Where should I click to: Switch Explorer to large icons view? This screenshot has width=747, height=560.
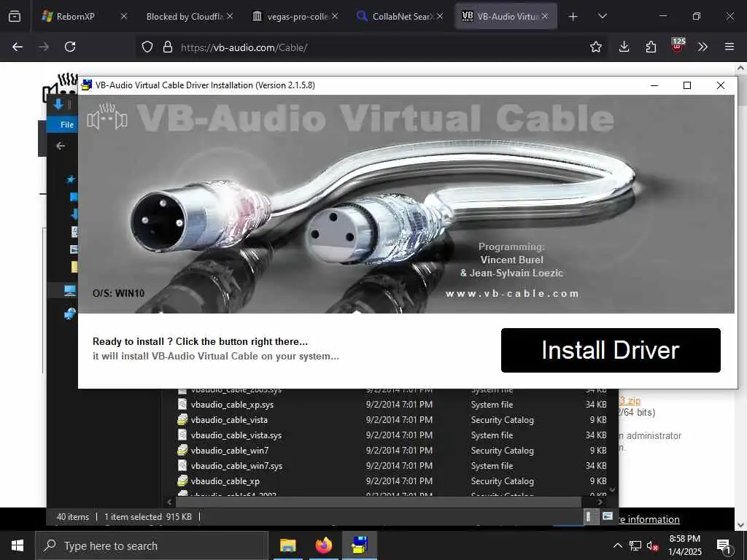[x=608, y=516]
